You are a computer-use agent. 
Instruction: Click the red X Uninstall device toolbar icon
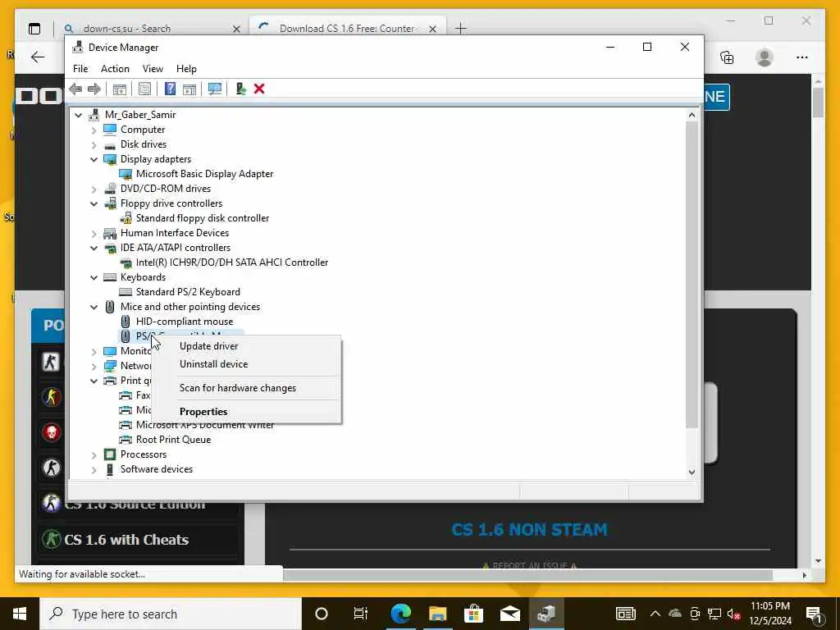tap(259, 89)
